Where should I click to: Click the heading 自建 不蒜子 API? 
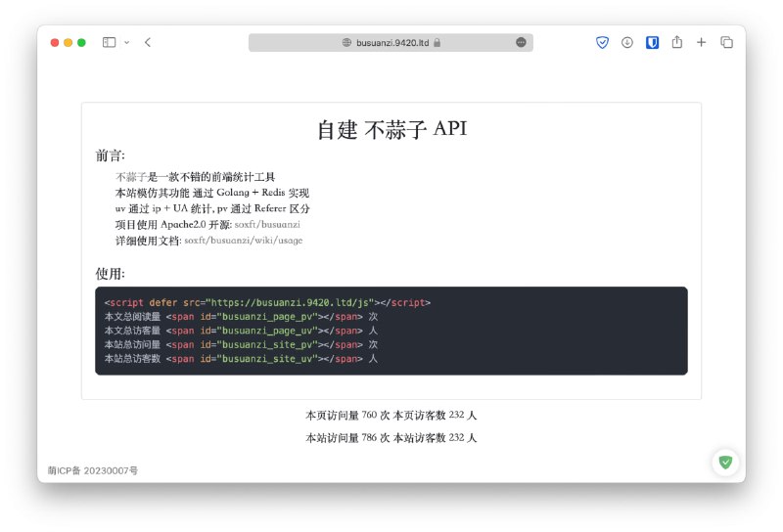click(x=392, y=129)
